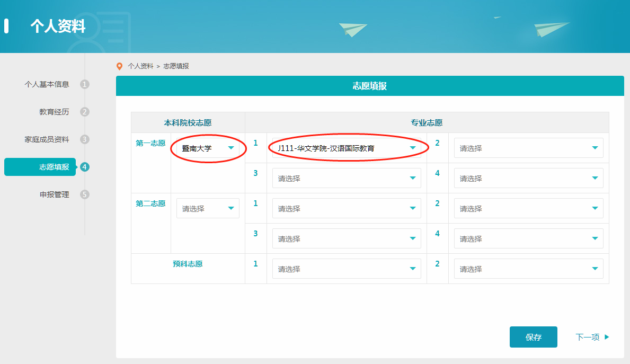Open 第二志愿 major 4 请选择 dropdown
The width and height of the screenshot is (630, 364).
(528, 238)
